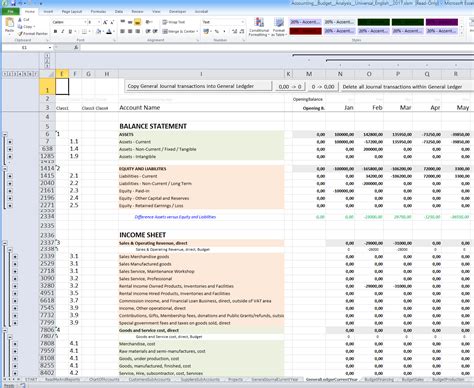The width and height of the screenshot is (474, 388).
Task: Open Conditional Formatting menu
Action: point(258,27)
